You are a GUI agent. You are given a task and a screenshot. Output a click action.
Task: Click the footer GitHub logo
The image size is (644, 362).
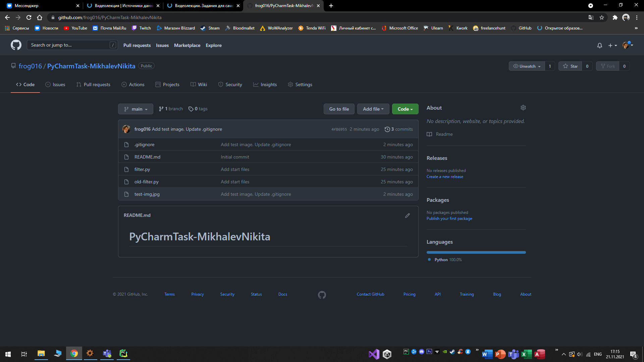click(322, 295)
